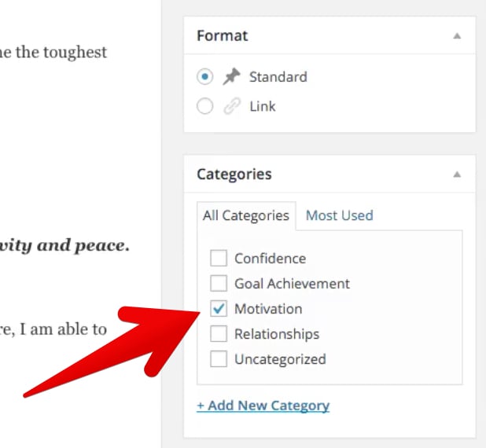Check the Confidence category box
The width and height of the screenshot is (486, 448).
click(218, 258)
